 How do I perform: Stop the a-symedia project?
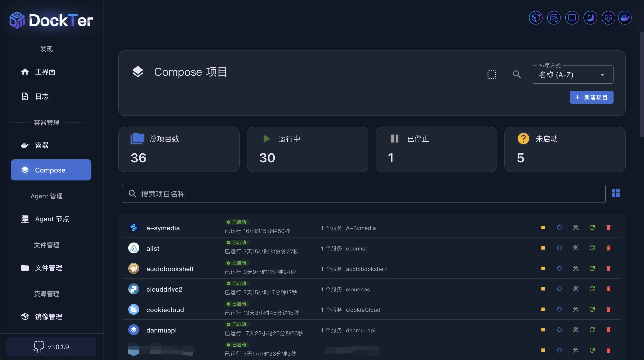pyautogui.click(x=543, y=227)
